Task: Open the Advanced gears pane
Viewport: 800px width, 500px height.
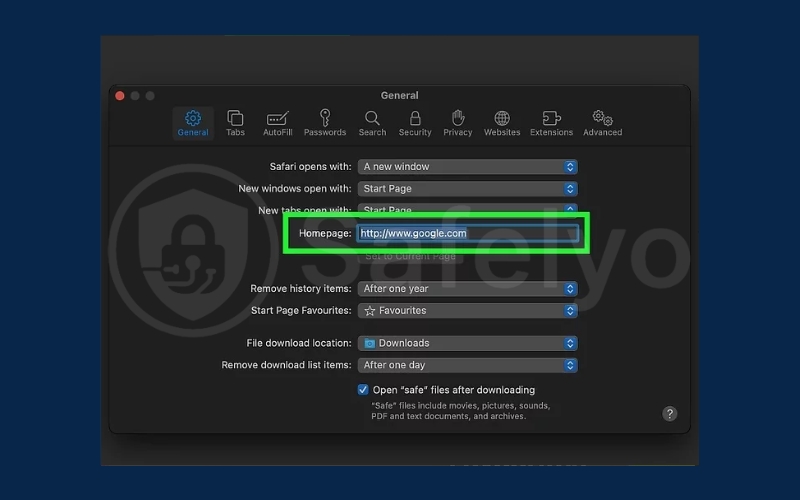Action: (602, 123)
